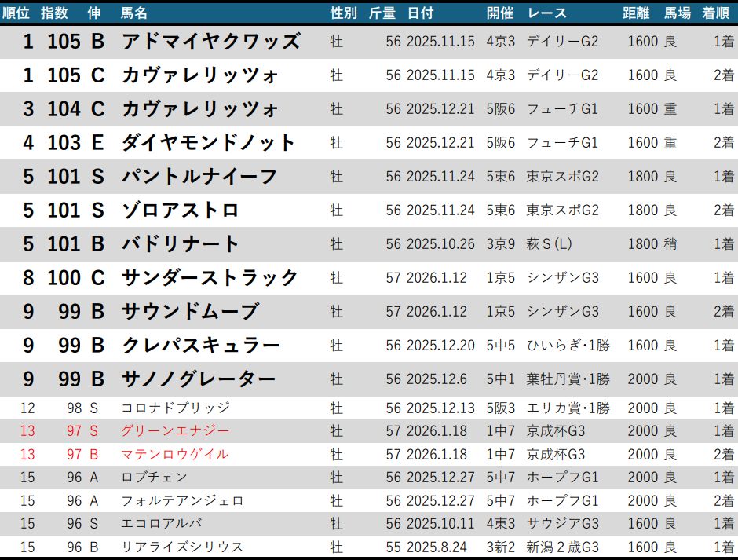Click the 2025.8.24 date cell

click(x=437, y=547)
